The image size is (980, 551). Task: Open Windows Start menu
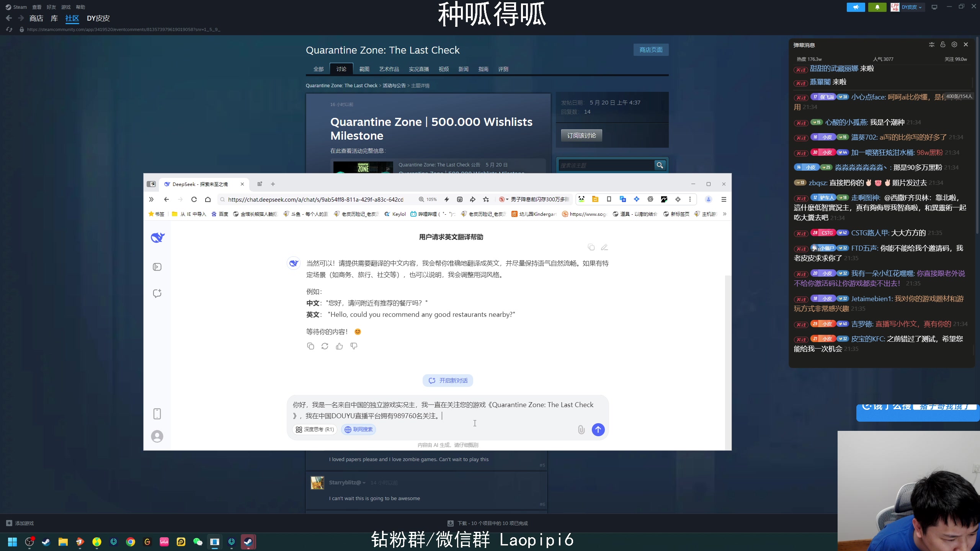point(12,542)
